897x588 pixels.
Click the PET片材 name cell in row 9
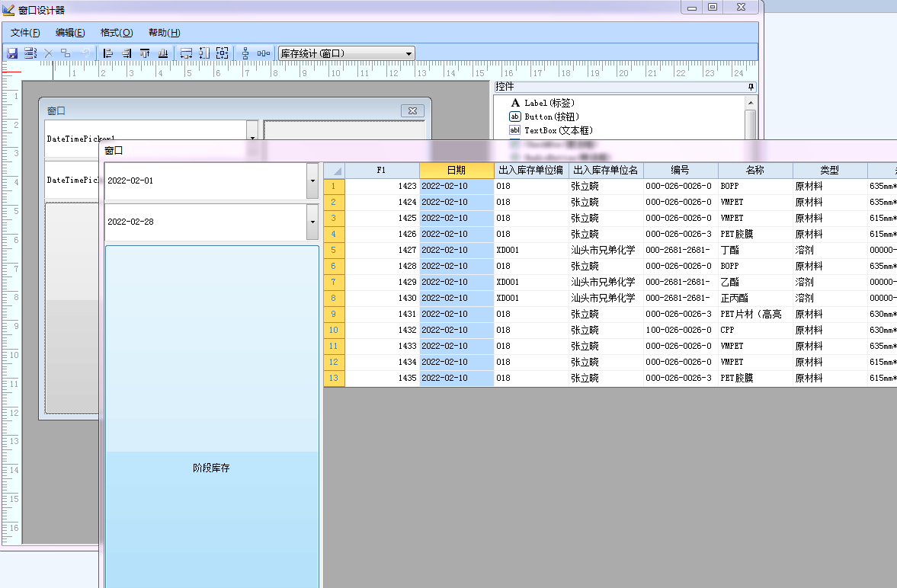tap(756, 315)
